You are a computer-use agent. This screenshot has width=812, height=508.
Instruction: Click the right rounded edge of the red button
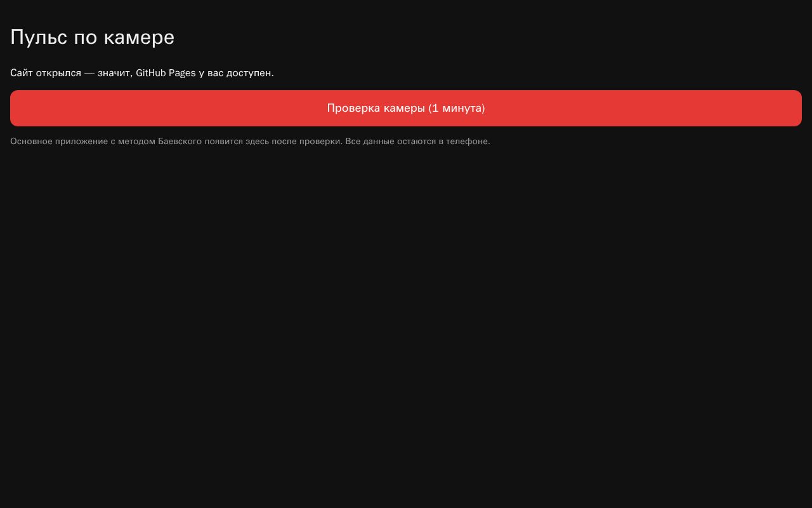click(x=797, y=108)
